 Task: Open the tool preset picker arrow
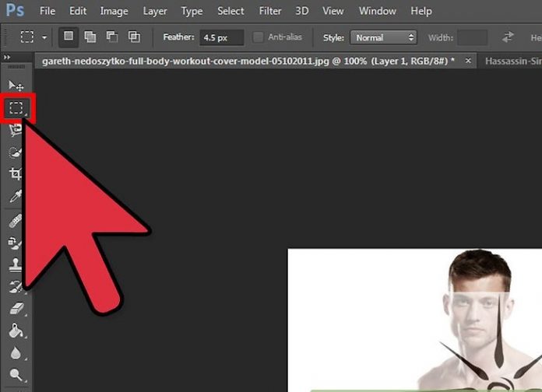(x=44, y=37)
